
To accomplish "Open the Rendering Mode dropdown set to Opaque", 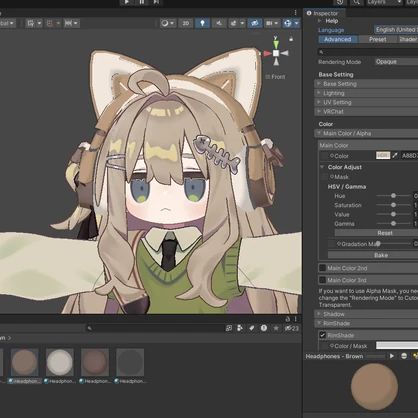I will tap(396, 62).
